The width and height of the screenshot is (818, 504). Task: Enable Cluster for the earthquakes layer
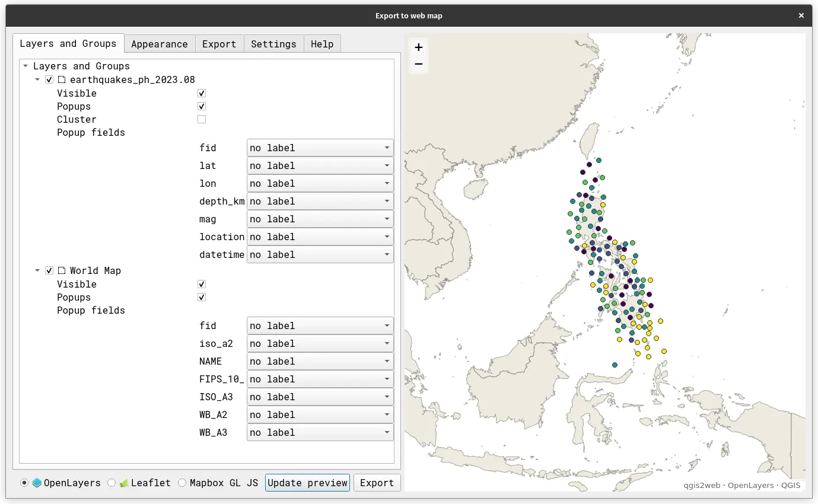202,119
